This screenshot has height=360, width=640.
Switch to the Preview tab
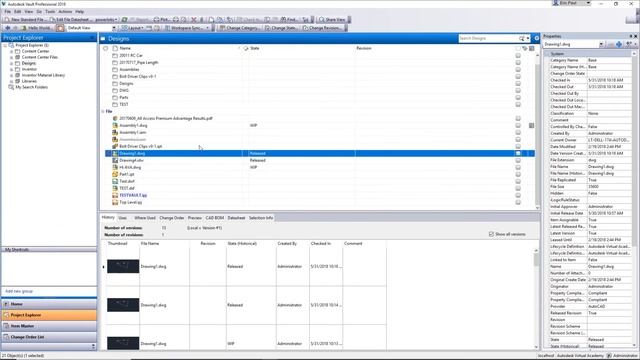[x=195, y=218]
